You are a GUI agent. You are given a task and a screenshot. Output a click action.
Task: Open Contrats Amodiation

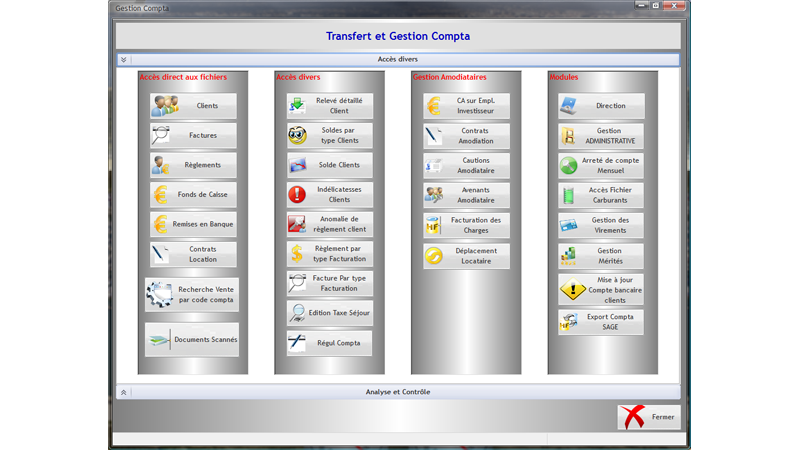click(x=466, y=136)
